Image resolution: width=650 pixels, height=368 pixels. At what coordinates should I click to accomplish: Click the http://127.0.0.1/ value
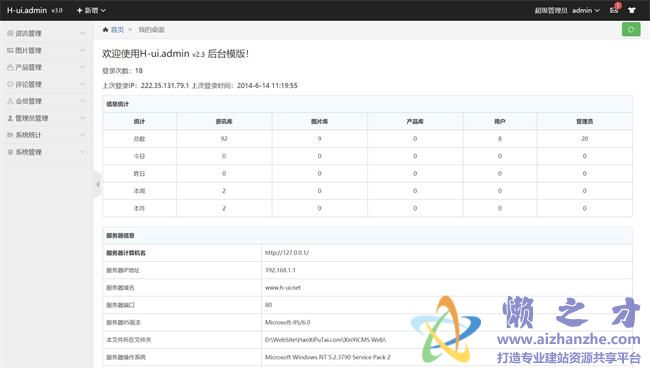click(x=287, y=253)
